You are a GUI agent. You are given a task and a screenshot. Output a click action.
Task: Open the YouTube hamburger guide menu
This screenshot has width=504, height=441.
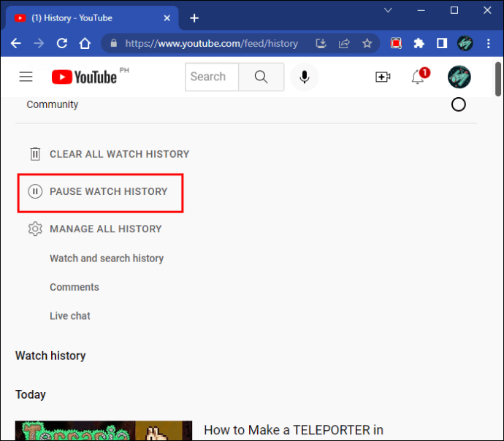pos(26,77)
